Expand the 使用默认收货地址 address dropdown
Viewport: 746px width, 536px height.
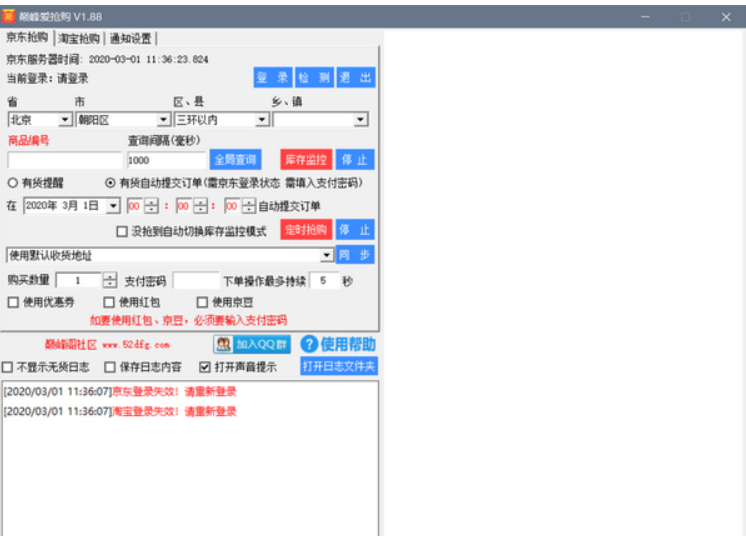[326, 255]
